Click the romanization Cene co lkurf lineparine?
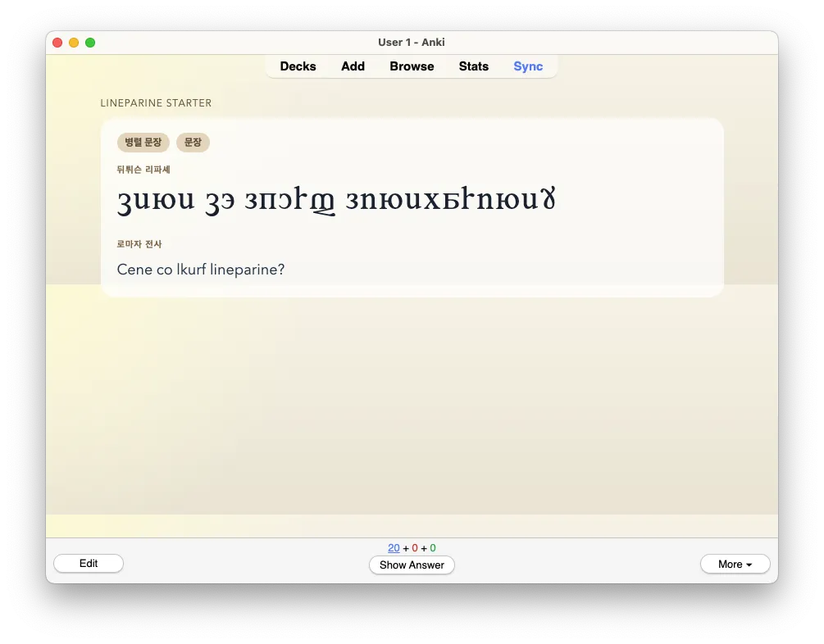 point(201,270)
